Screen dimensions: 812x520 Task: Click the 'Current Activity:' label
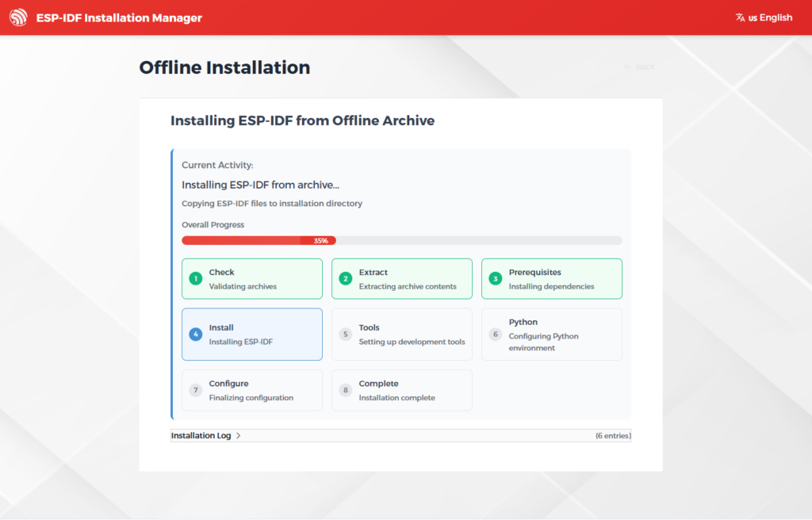[217, 165]
